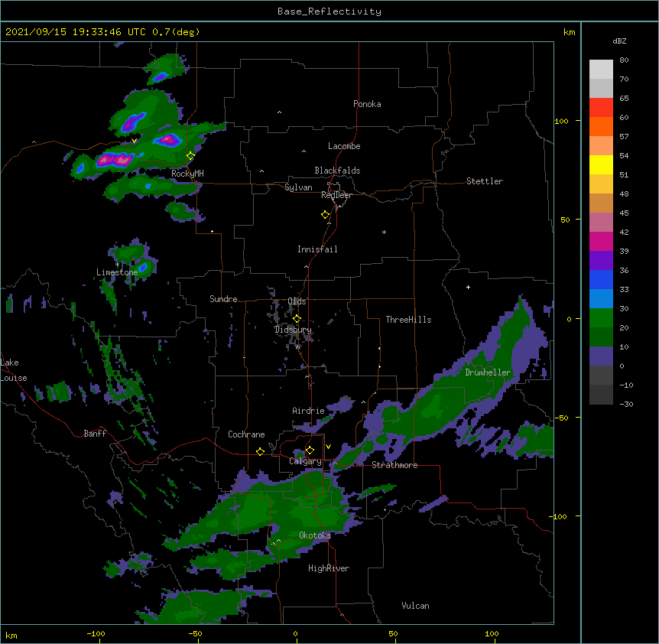
Task: Click the Stettler city label
Action: tap(484, 181)
